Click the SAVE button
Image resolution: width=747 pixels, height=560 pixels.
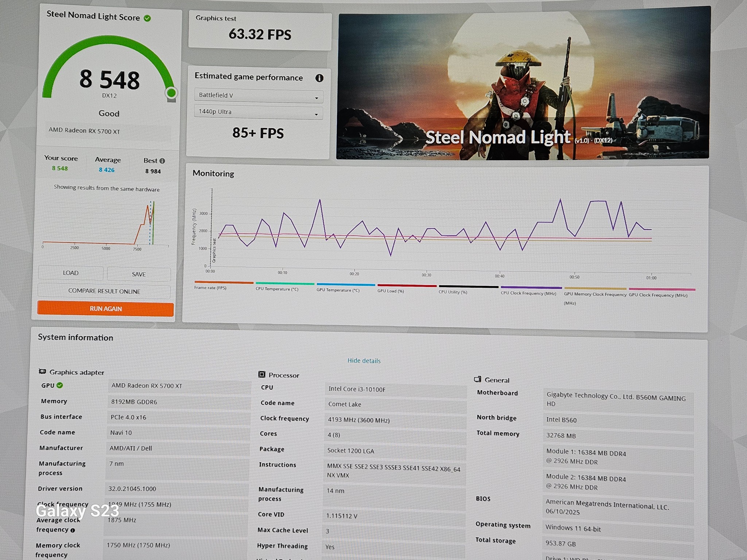pos(139,274)
